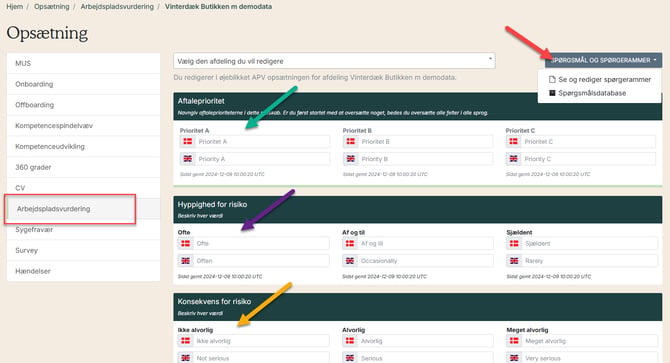670x363 pixels.
Task: Follow the Hjem breadcrumb link
Action: pos(15,6)
